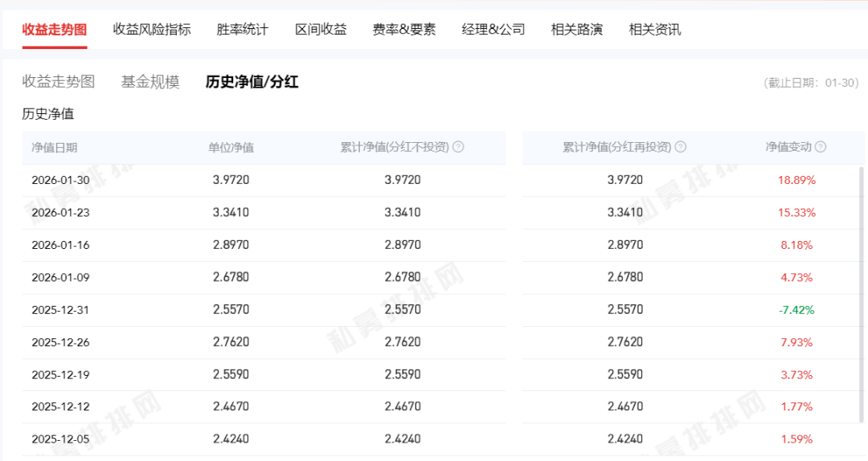Select the 收益走势图 top tab

(x=55, y=30)
